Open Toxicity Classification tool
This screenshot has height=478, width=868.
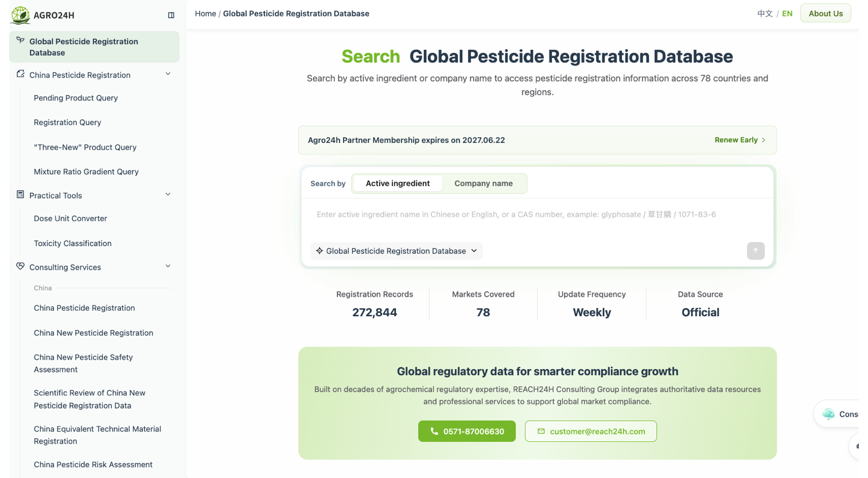coord(73,243)
